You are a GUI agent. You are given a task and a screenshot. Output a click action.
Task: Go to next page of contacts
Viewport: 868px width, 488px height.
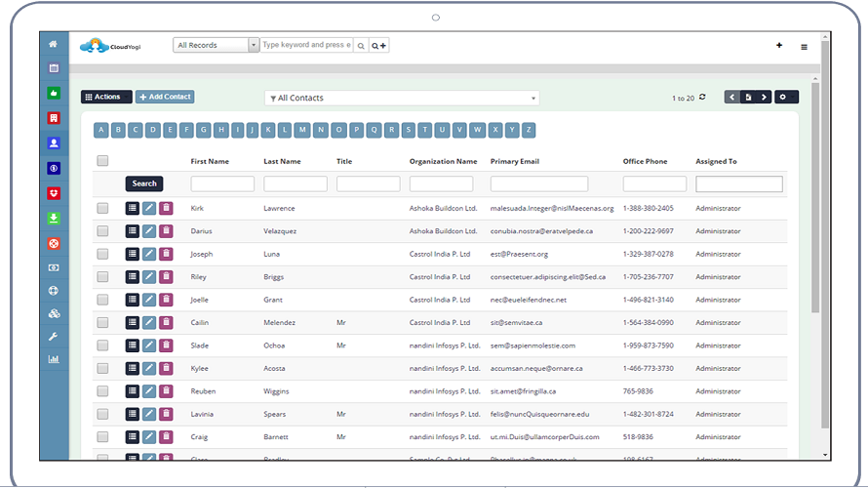[764, 97]
